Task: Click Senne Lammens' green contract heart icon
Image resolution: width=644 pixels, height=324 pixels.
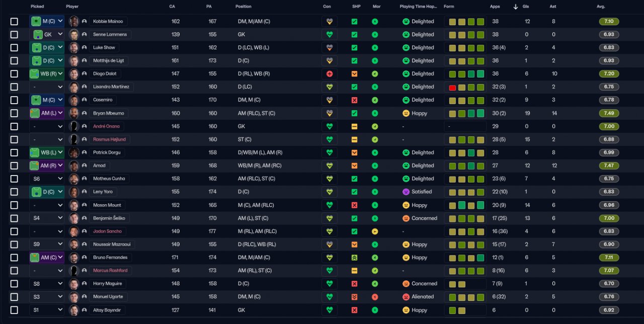Action: pyautogui.click(x=330, y=35)
